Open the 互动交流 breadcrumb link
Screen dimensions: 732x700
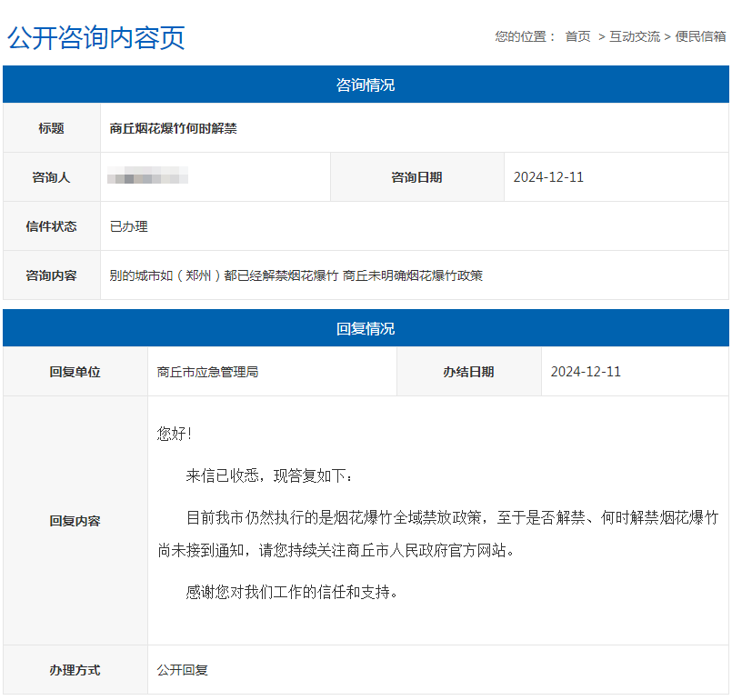pyautogui.click(x=634, y=36)
